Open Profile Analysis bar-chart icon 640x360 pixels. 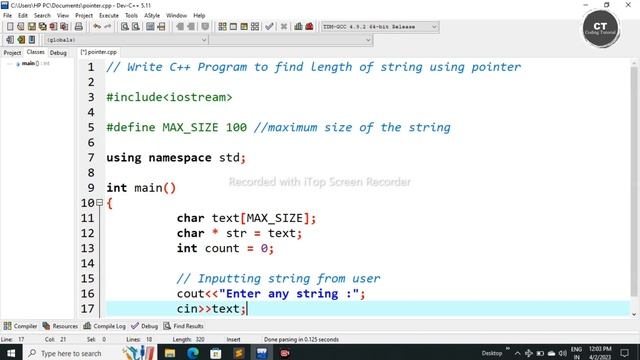click(x=298, y=27)
